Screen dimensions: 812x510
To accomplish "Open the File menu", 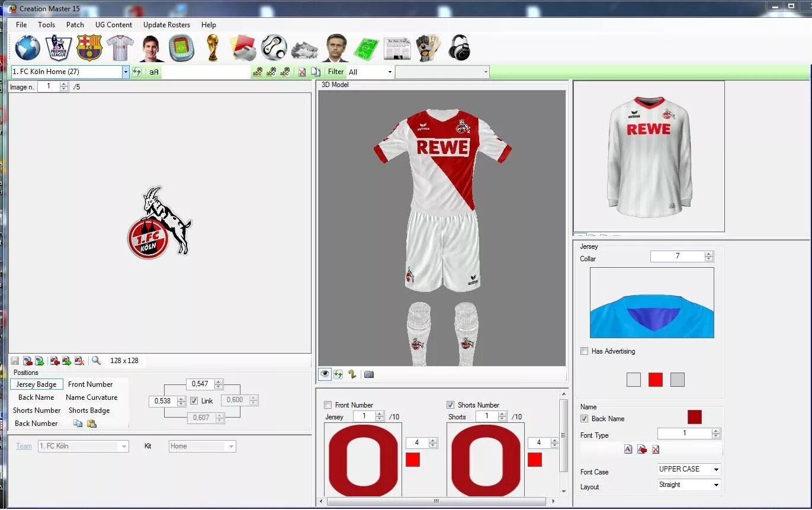I will point(21,25).
